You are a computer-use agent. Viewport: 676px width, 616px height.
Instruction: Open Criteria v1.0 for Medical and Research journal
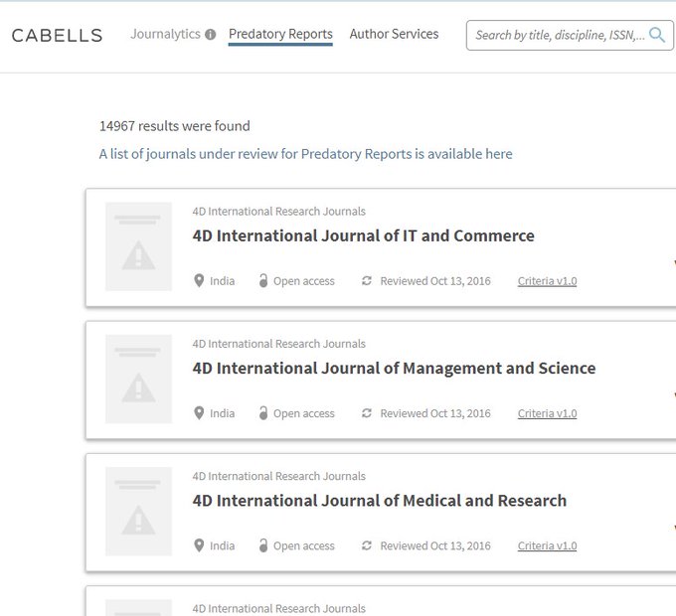click(547, 545)
